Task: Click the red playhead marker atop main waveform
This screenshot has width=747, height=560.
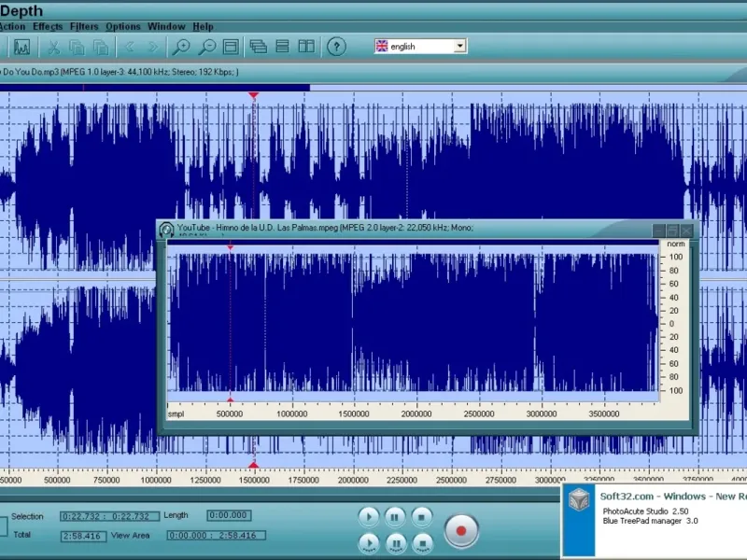Action: 253,94
